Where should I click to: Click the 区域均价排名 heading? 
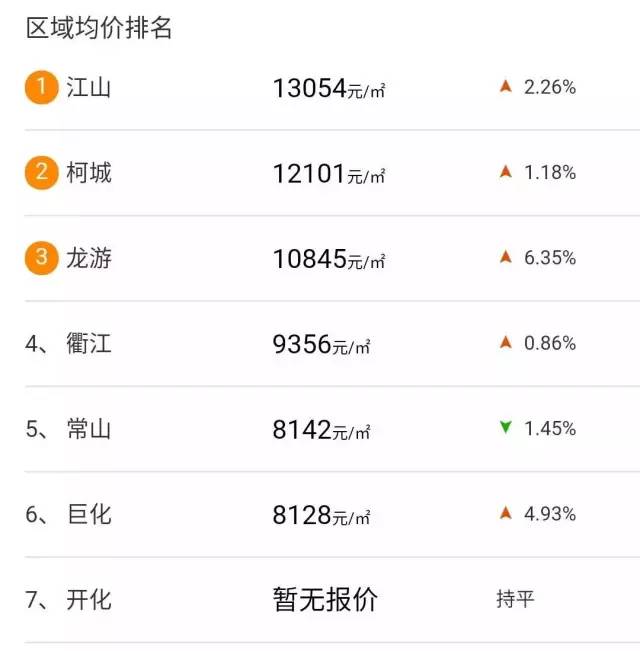click(99, 28)
